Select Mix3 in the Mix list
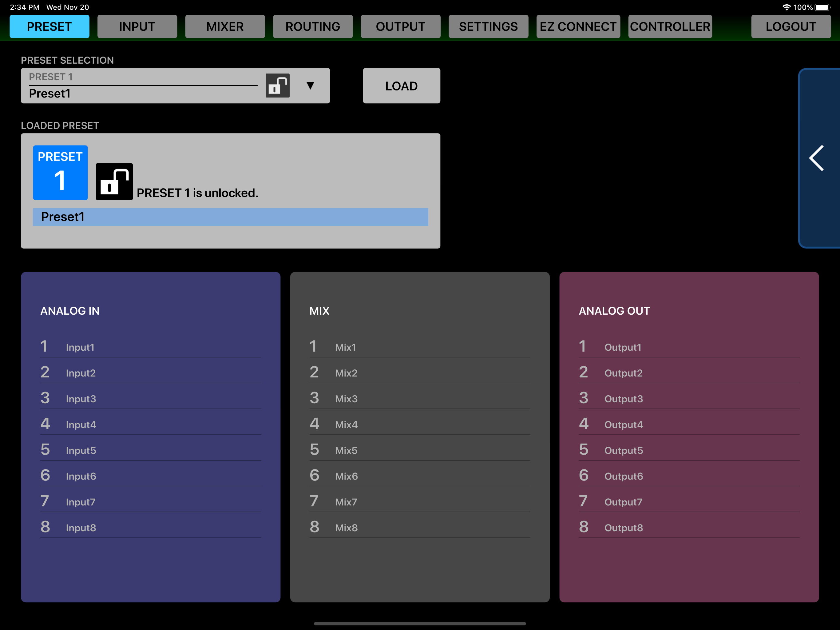This screenshot has width=840, height=630. click(420, 398)
